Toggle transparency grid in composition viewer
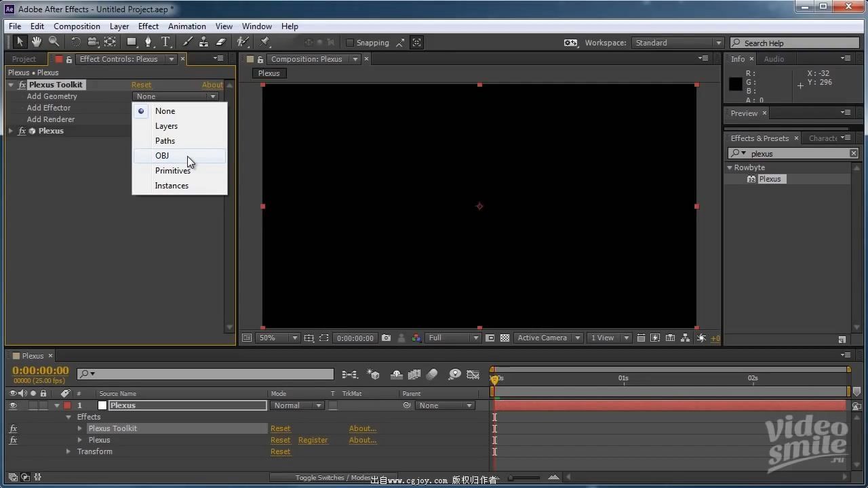 [505, 338]
